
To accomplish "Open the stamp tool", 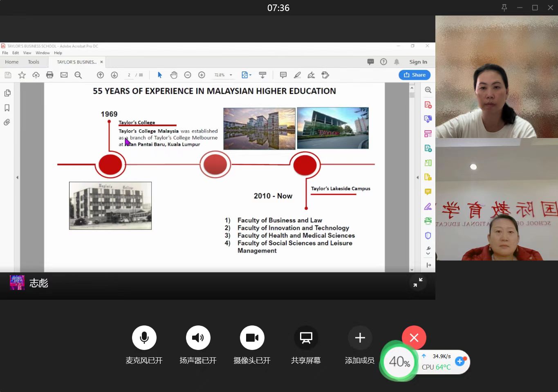I will (x=325, y=75).
